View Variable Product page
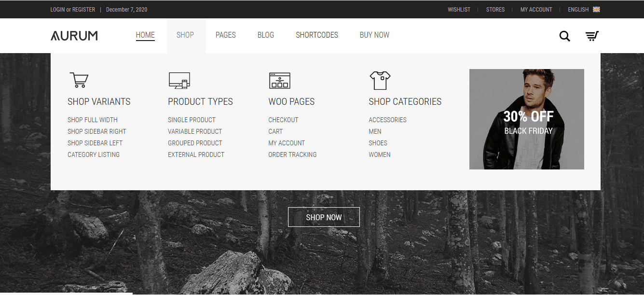The height and width of the screenshot is (295, 644). tap(195, 131)
